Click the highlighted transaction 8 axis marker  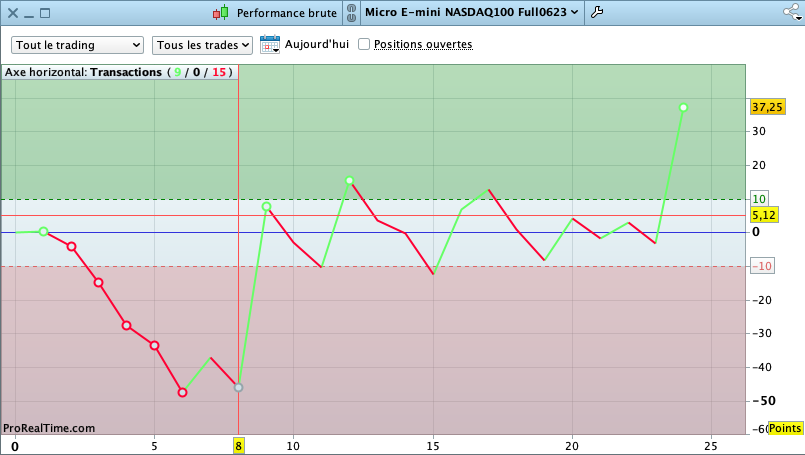click(238, 446)
